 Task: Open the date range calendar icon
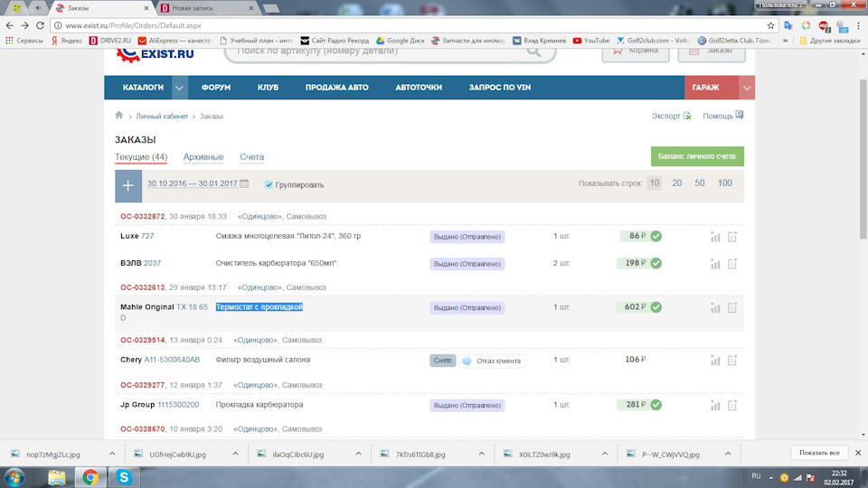tap(244, 183)
